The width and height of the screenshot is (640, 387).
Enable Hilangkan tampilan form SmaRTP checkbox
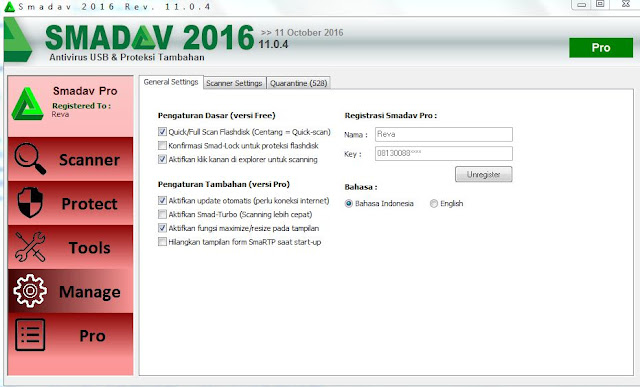pyautogui.click(x=162, y=242)
